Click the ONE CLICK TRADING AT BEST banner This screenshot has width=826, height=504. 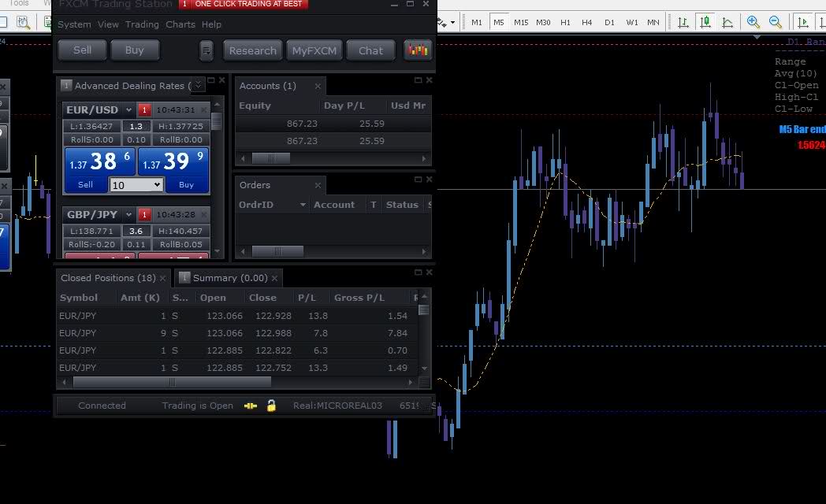tap(244, 4)
